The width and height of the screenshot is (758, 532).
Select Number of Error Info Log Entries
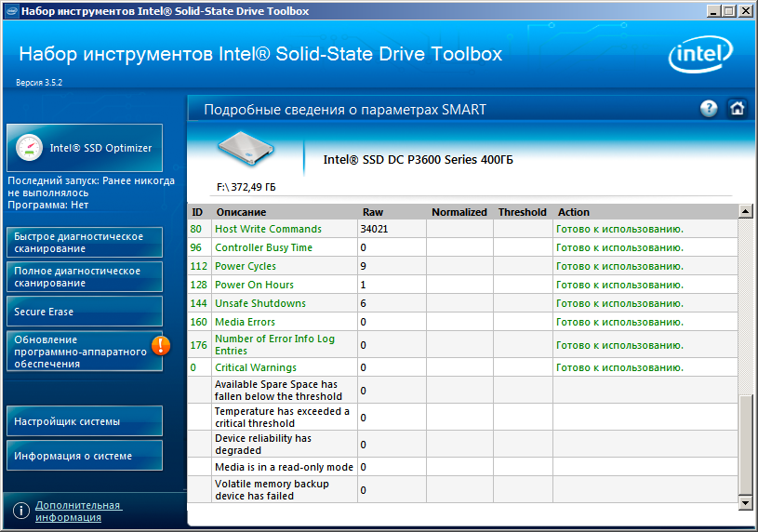(x=462, y=345)
